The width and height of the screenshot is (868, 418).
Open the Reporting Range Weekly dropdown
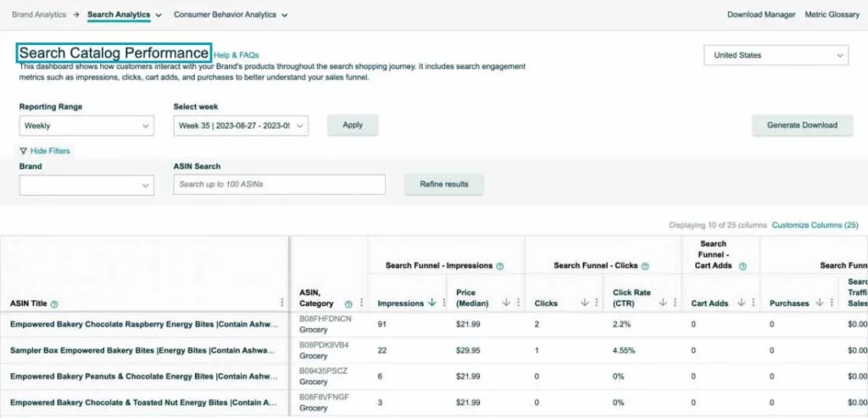[86, 125]
